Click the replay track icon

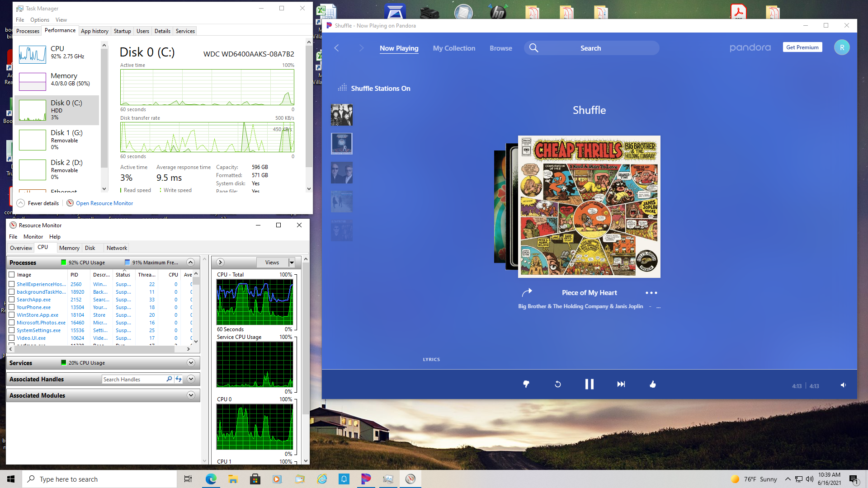click(x=557, y=384)
